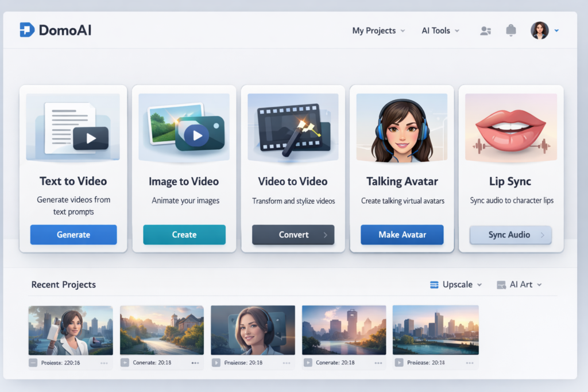Click the play icon beside 'Pnaiense: 20:18'
Viewport: 588px width, 392px height.
[x=216, y=363]
